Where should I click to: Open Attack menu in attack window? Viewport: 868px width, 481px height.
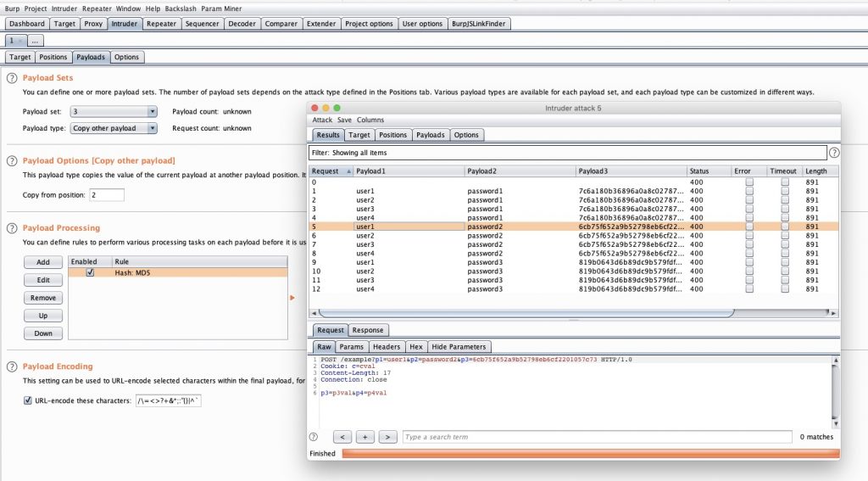click(322, 120)
